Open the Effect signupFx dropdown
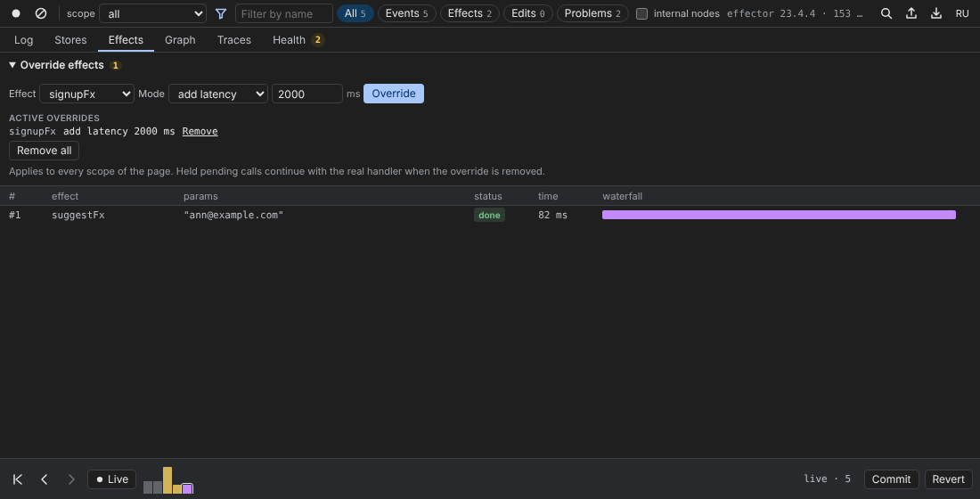This screenshot has height=499, width=980. click(87, 94)
